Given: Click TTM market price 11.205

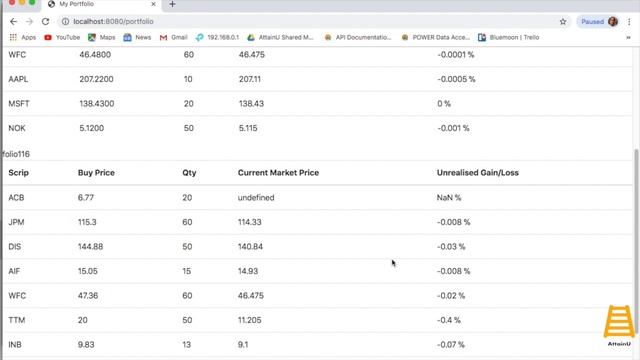Looking at the screenshot, I should pyautogui.click(x=249, y=320).
